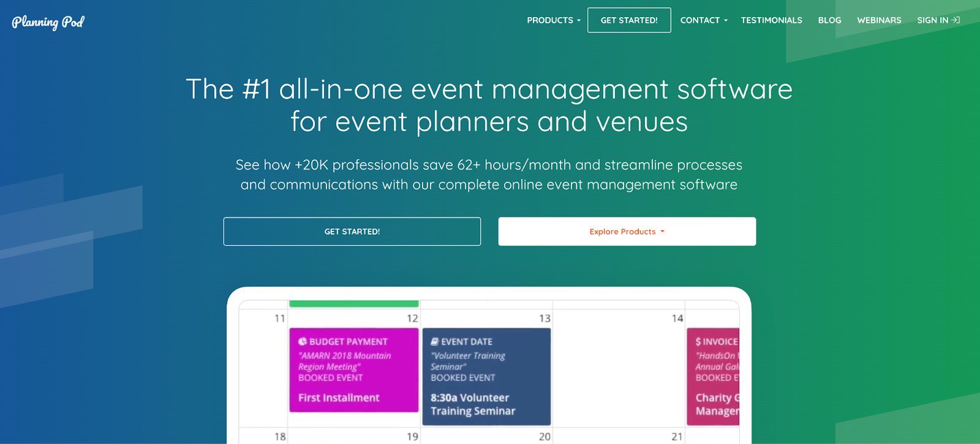This screenshot has height=444, width=980.
Task: Click the GET STARTED! button below the subheading
Action: click(352, 231)
